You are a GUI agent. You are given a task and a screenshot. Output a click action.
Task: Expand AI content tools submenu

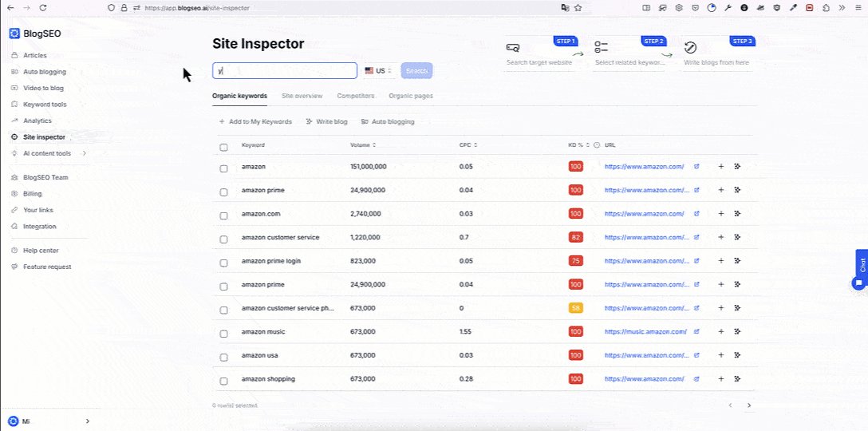(85, 153)
